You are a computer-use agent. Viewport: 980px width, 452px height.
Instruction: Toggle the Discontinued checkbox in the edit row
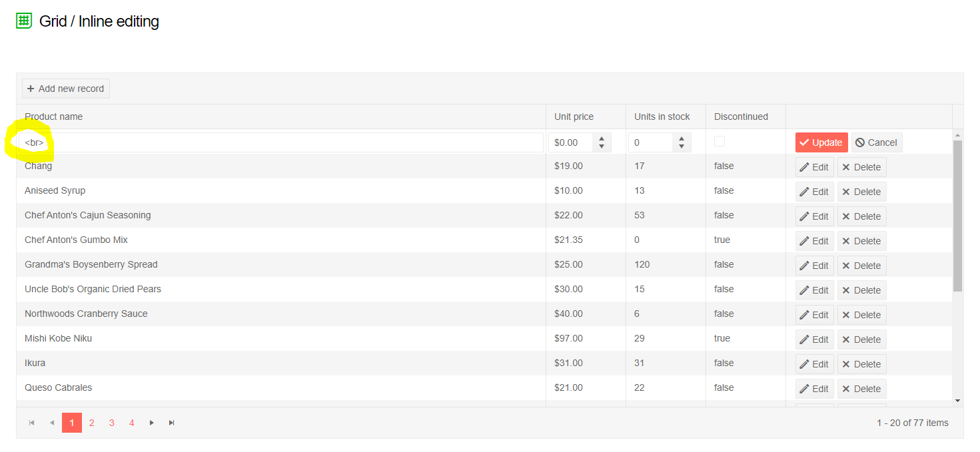tap(720, 141)
